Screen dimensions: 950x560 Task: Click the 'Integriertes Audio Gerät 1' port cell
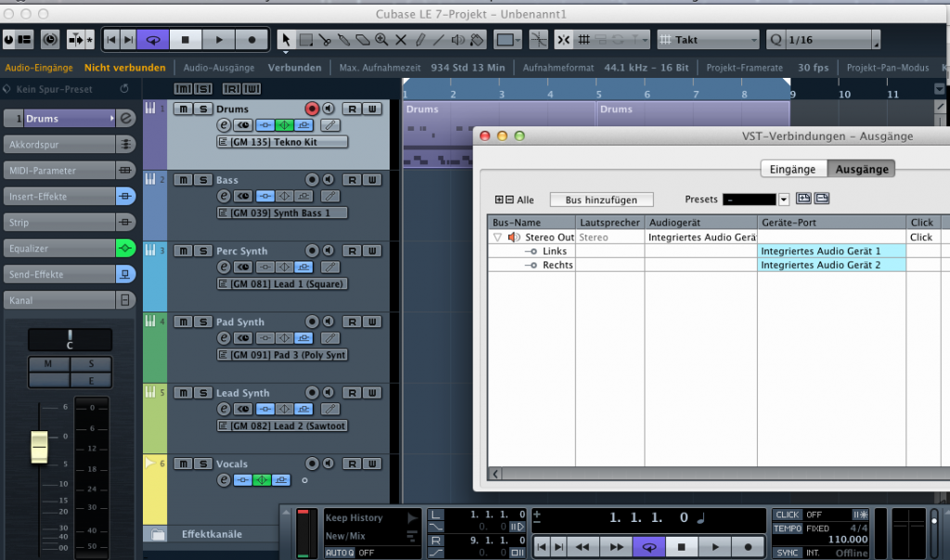coord(831,251)
